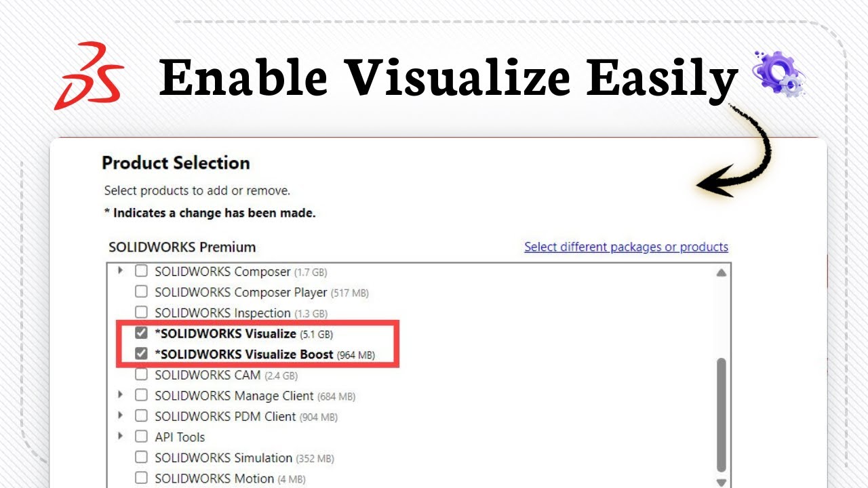
Task: Click the 'SOLIDWORKS PDM Client' label text
Action: 225,416
